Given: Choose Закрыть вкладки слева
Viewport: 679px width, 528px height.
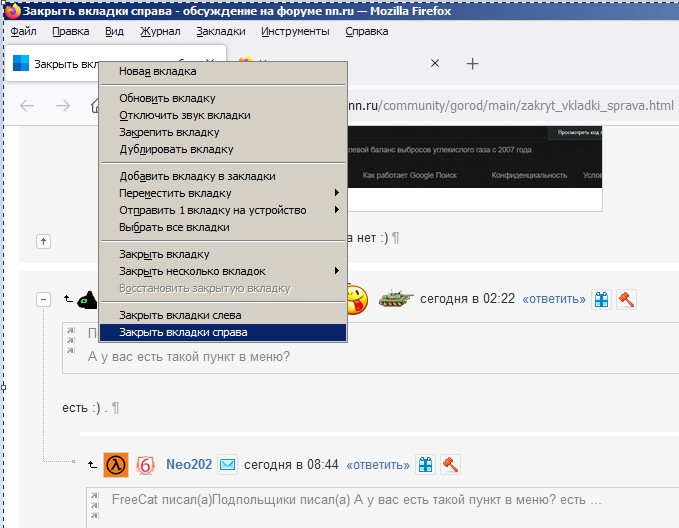Looking at the screenshot, I should click(x=223, y=315).
